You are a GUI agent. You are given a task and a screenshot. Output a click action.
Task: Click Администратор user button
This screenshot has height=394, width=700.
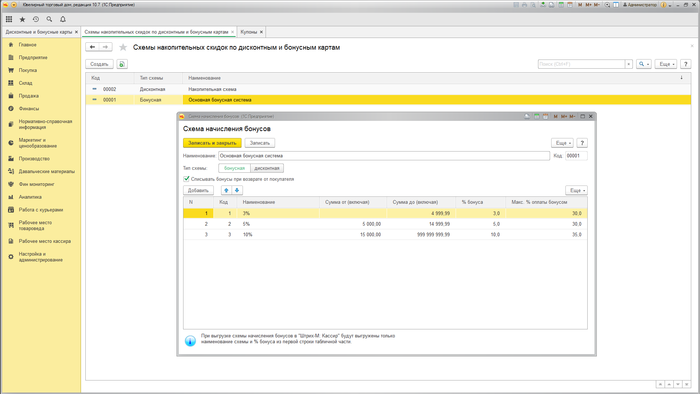tap(640, 5)
